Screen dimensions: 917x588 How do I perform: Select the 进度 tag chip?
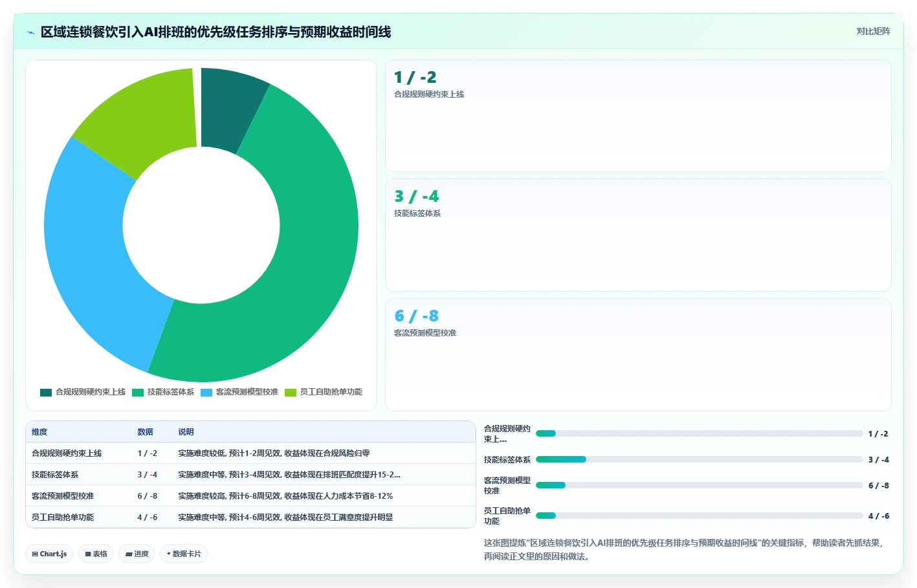[x=137, y=554]
